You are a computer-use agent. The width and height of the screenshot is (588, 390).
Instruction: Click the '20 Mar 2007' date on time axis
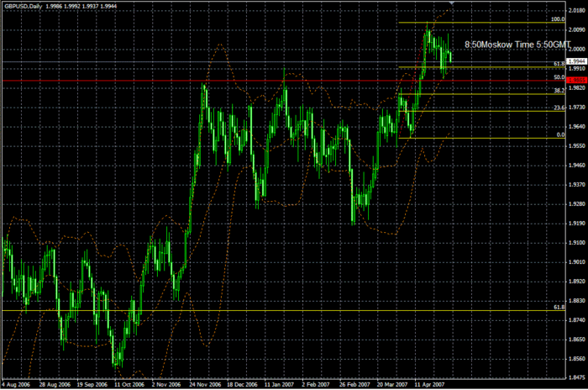[392, 385]
